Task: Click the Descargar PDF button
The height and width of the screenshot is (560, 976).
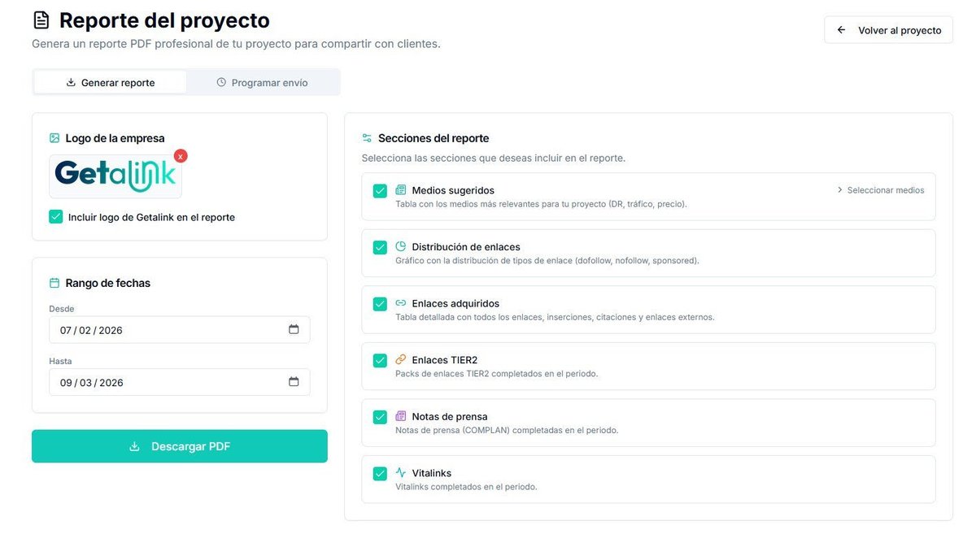Action: coord(180,446)
